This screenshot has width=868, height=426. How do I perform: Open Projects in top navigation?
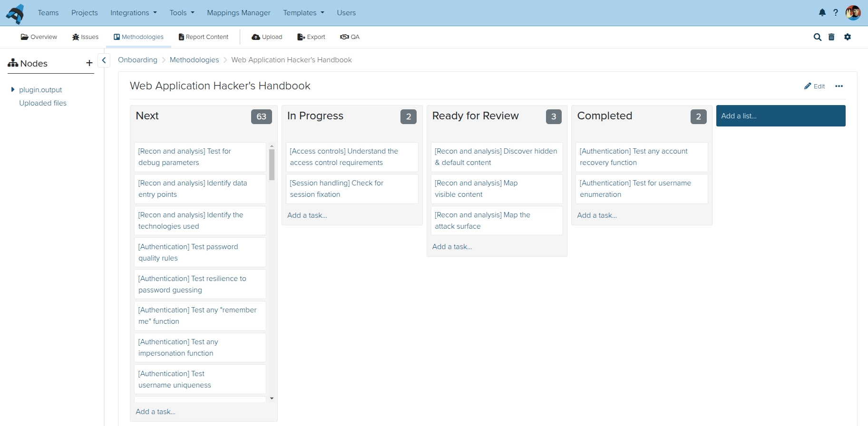click(85, 13)
